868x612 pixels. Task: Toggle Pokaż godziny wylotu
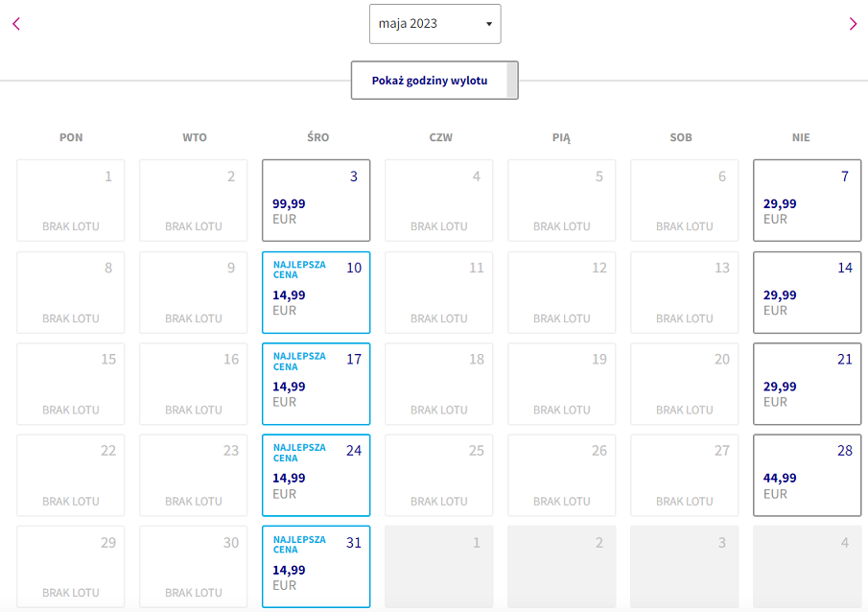[434, 81]
